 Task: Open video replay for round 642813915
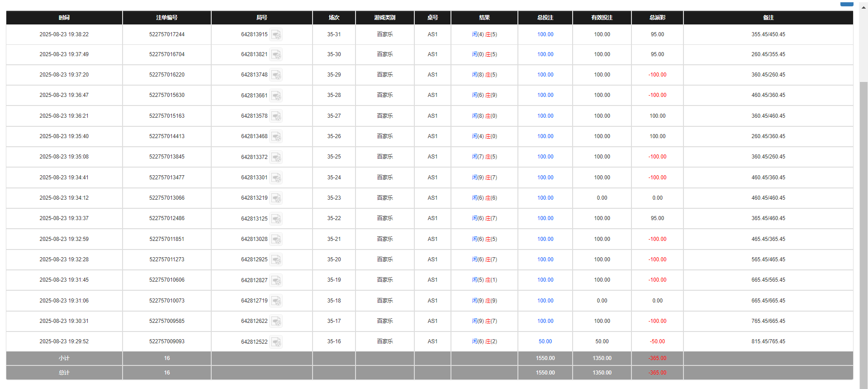point(276,35)
